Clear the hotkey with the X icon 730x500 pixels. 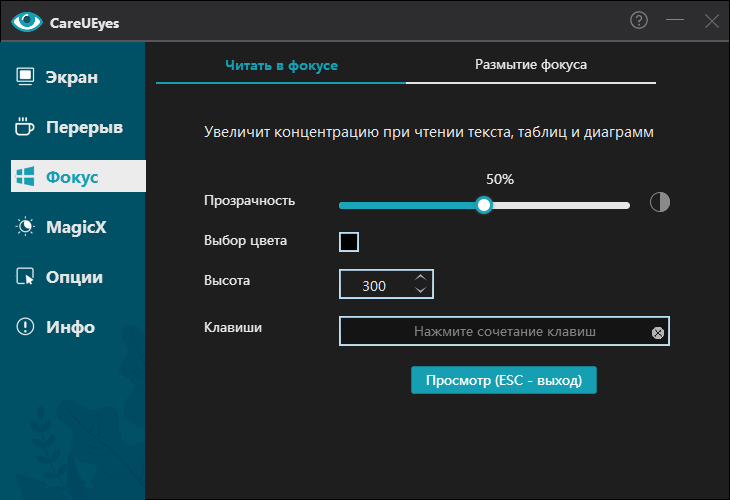point(657,332)
